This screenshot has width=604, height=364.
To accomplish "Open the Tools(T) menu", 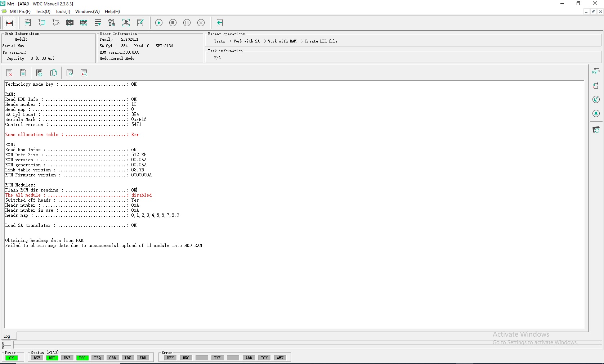I will 63,12.
